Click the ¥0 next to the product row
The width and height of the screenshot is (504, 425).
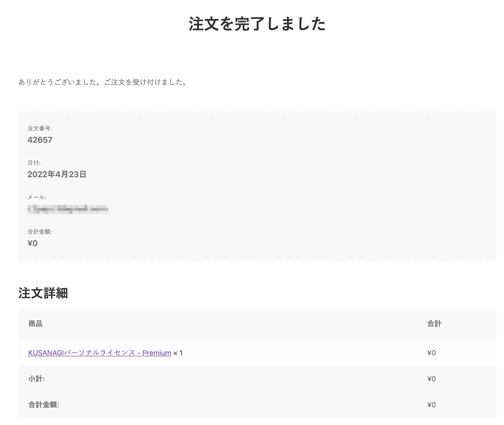coord(431,353)
